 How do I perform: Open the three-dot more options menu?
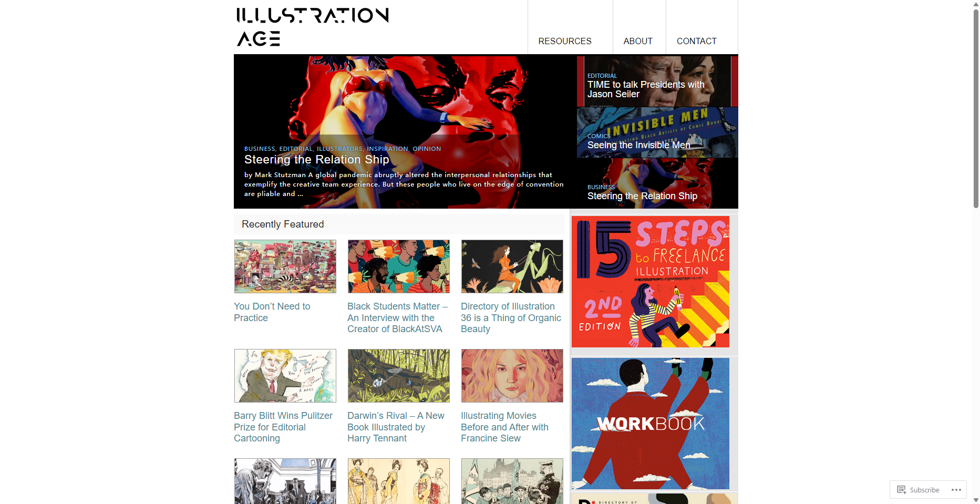point(956,490)
